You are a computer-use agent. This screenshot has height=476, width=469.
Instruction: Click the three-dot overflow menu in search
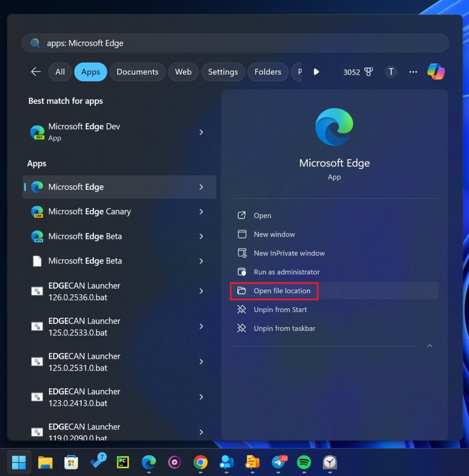[413, 72]
